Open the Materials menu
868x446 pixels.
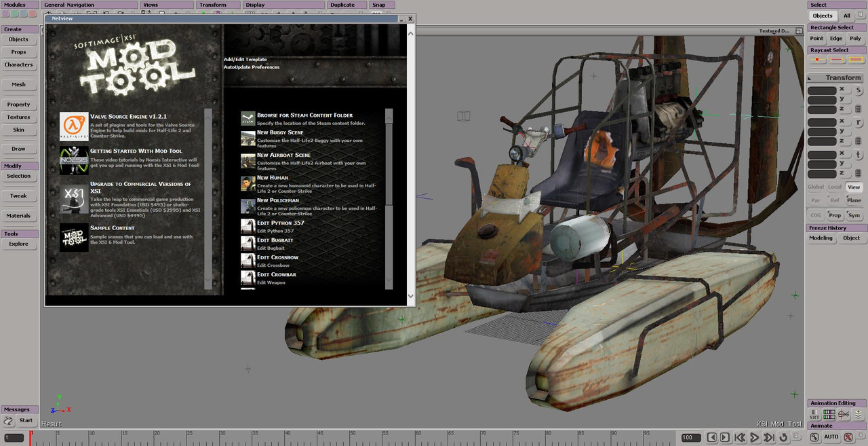pos(19,216)
